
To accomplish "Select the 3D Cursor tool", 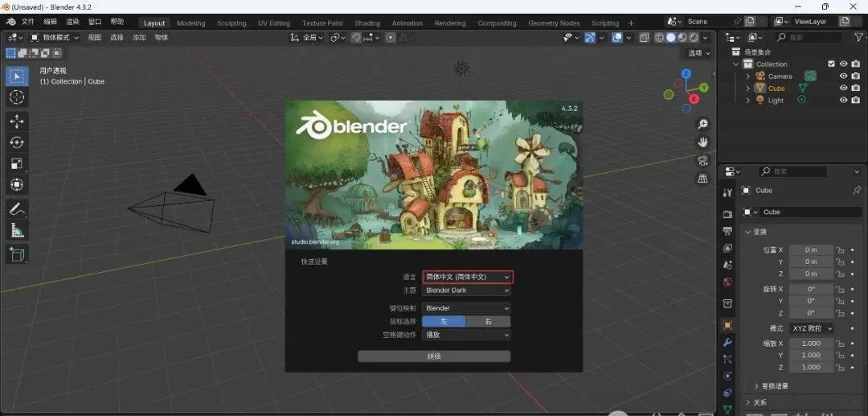I will click(17, 97).
